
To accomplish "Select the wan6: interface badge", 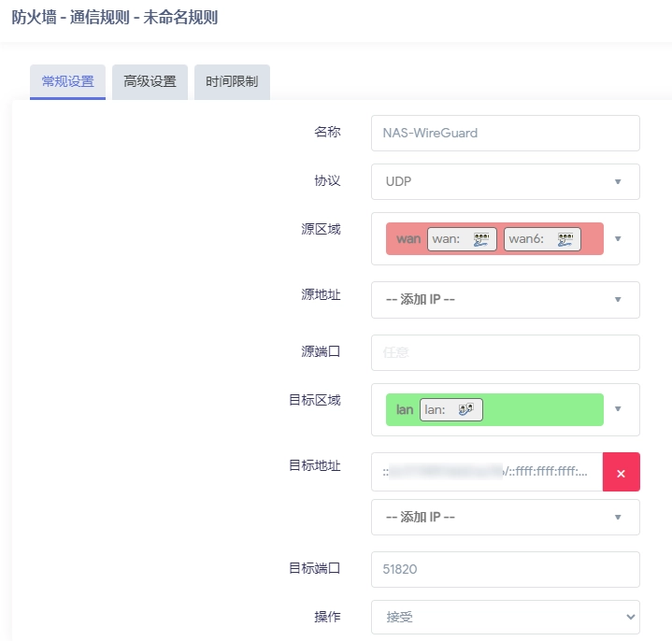I will (x=542, y=239).
